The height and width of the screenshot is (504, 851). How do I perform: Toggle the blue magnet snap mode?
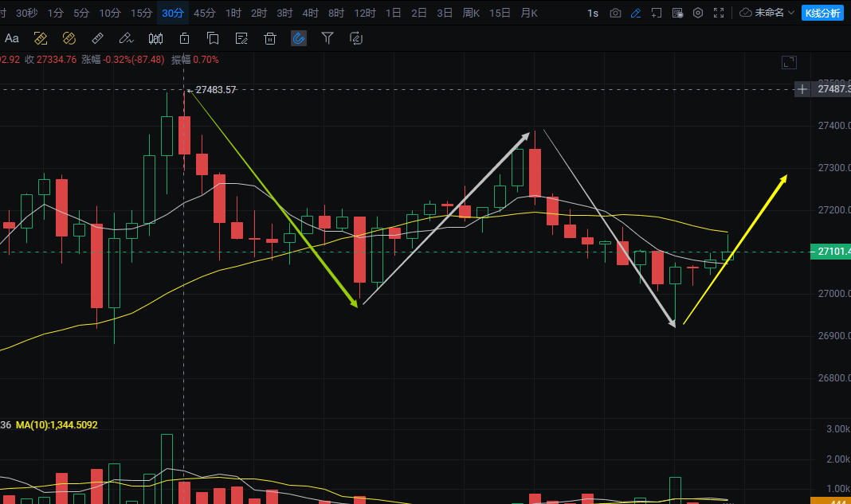tap(299, 38)
